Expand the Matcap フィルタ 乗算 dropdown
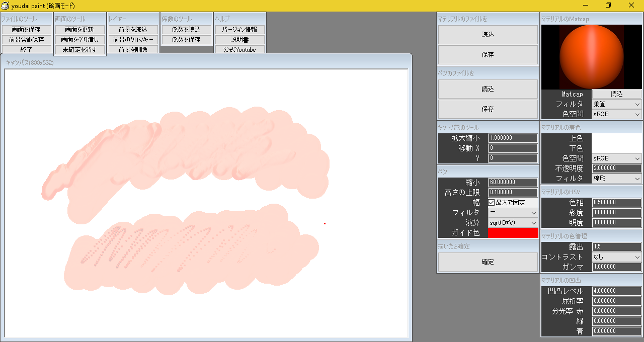This screenshot has height=342, width=644. click(x=616, y=104)
